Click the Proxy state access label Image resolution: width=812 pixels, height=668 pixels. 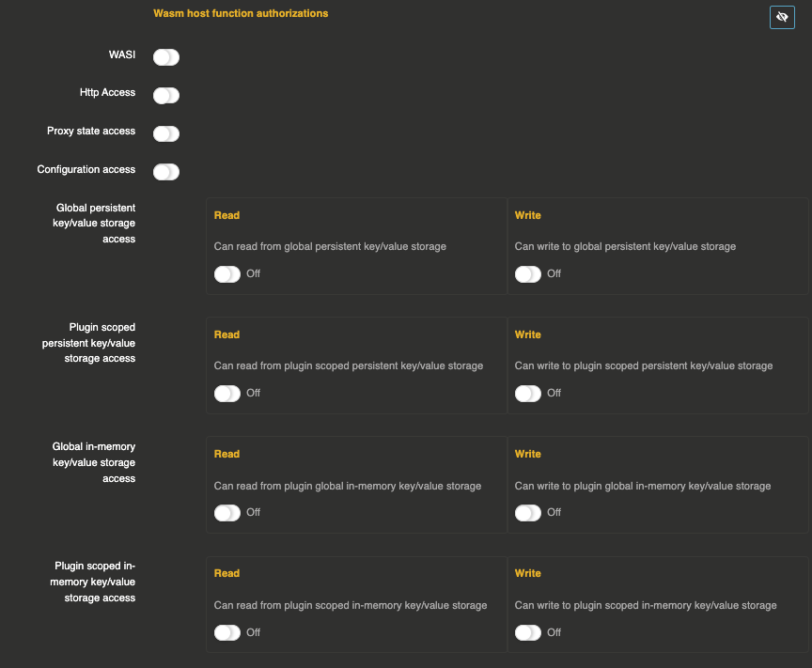click(x=91, y=132)
